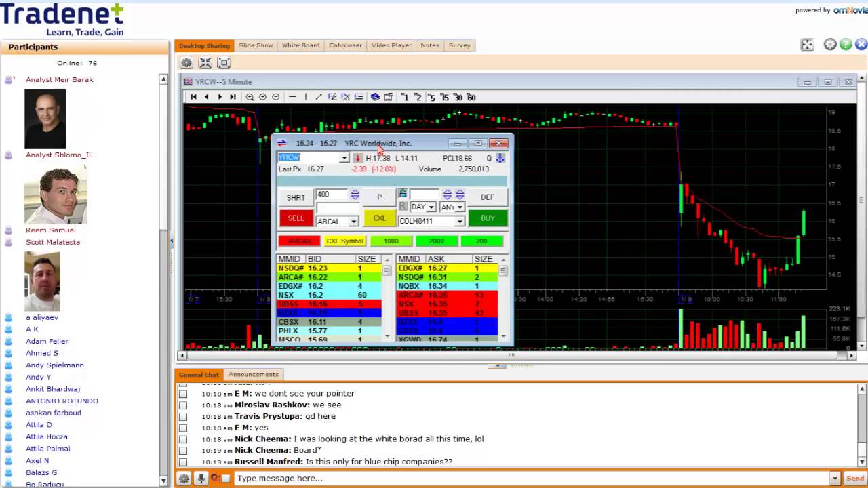Click the CXL Symbol button
Viewport: 868px width, 488px height.
(x=345, y=241)
